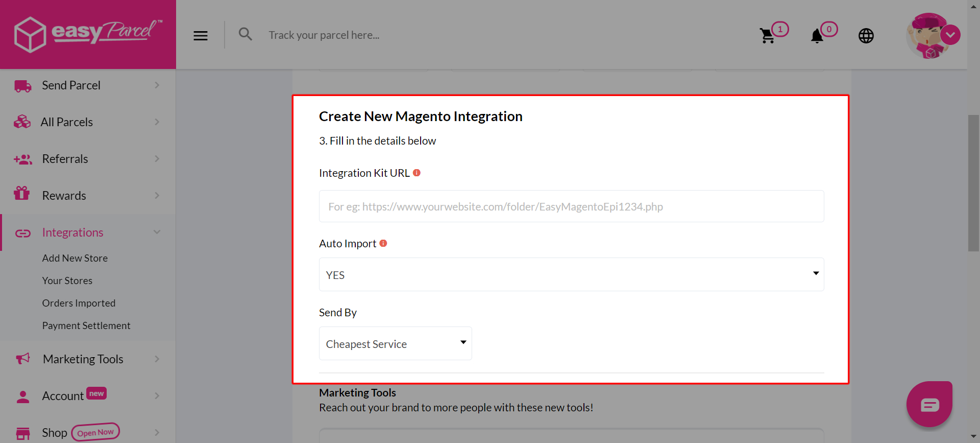This screenshot has width=980, height=443.
Task: Click the cart count badge 1
Action: 780,29
